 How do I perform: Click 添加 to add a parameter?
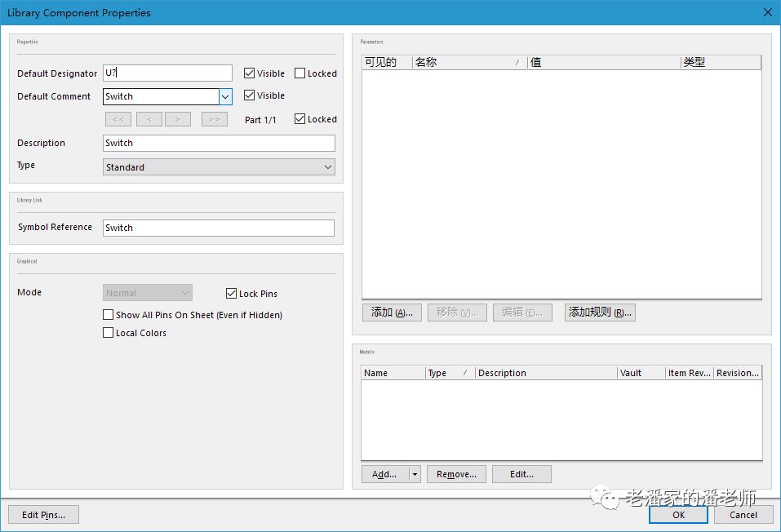[x=392, y=313]
